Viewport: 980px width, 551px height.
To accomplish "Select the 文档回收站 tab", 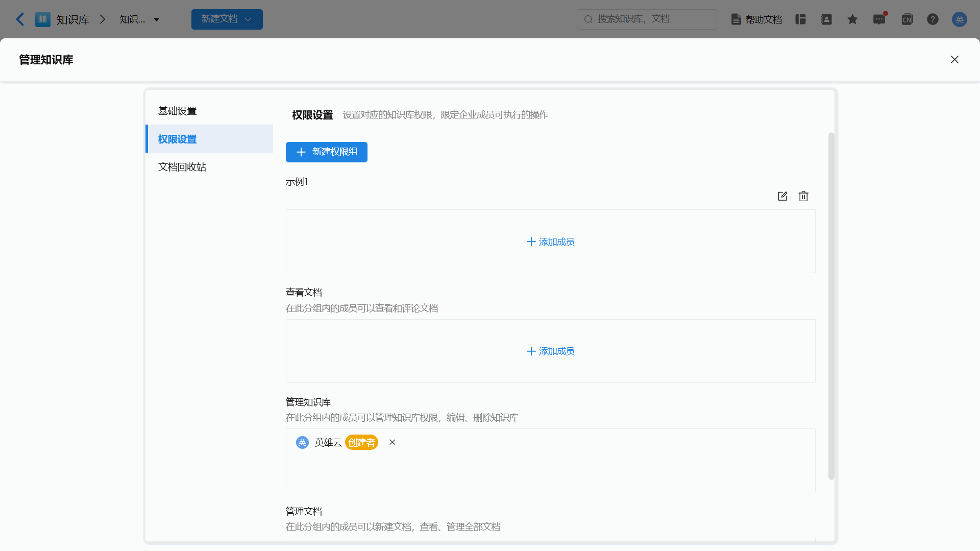I will click(x=209, y=167).
